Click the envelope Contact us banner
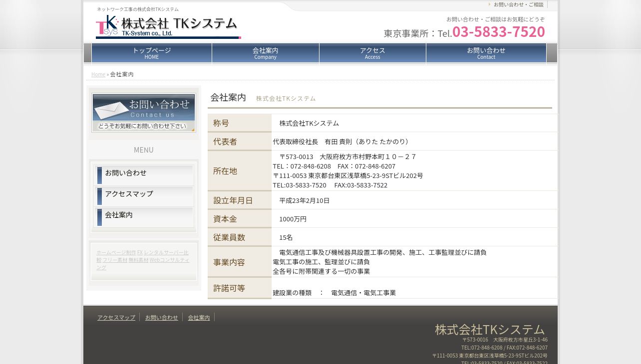The image size is (641, 364). pos(144,113)
